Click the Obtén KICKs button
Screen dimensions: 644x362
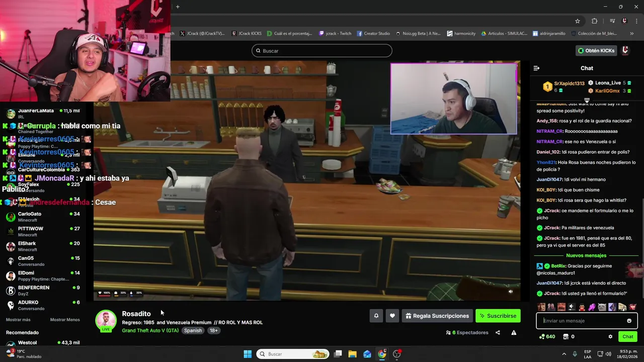click(596, 50)
